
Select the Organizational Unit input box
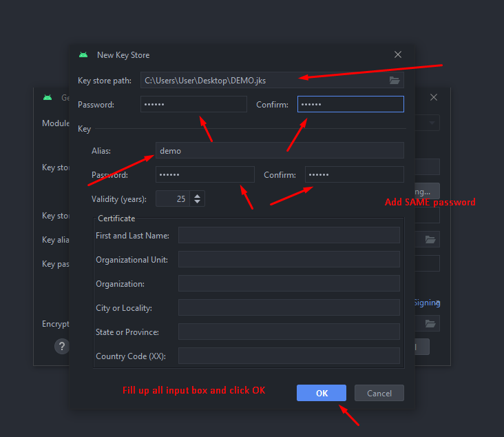pyautogui.click(x=288, y=260)
